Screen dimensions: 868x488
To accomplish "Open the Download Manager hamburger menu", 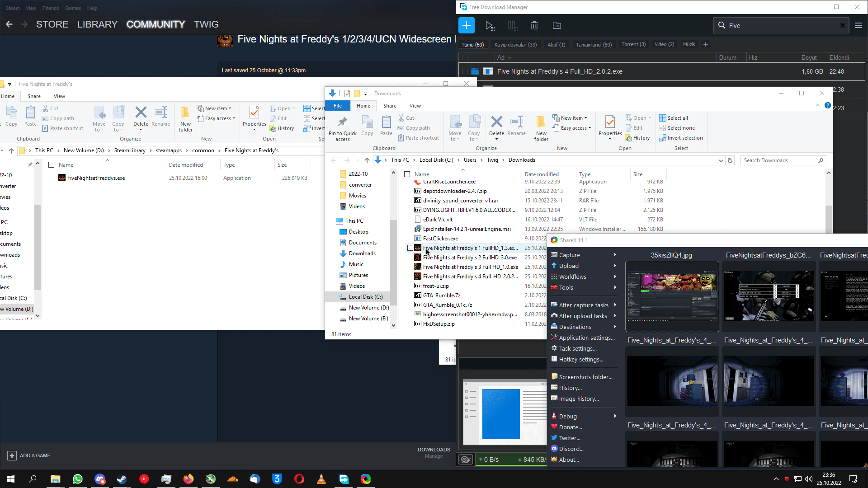I will coord(859,26).
